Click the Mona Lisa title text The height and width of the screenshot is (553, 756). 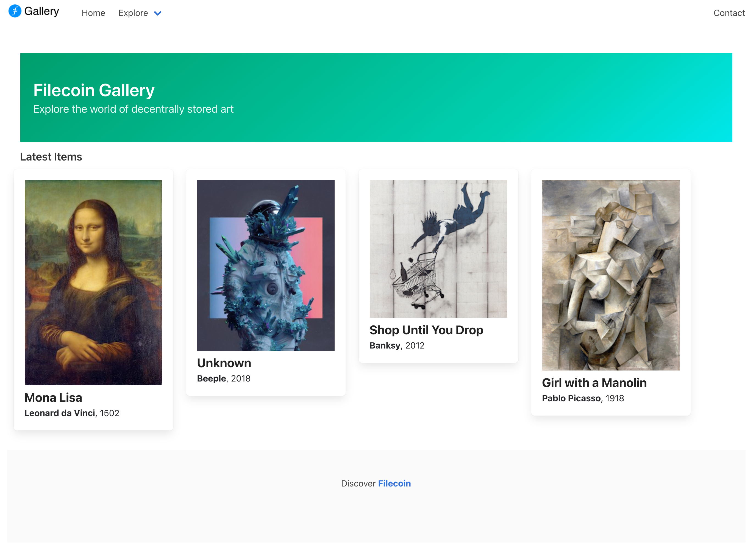(53, 397)
